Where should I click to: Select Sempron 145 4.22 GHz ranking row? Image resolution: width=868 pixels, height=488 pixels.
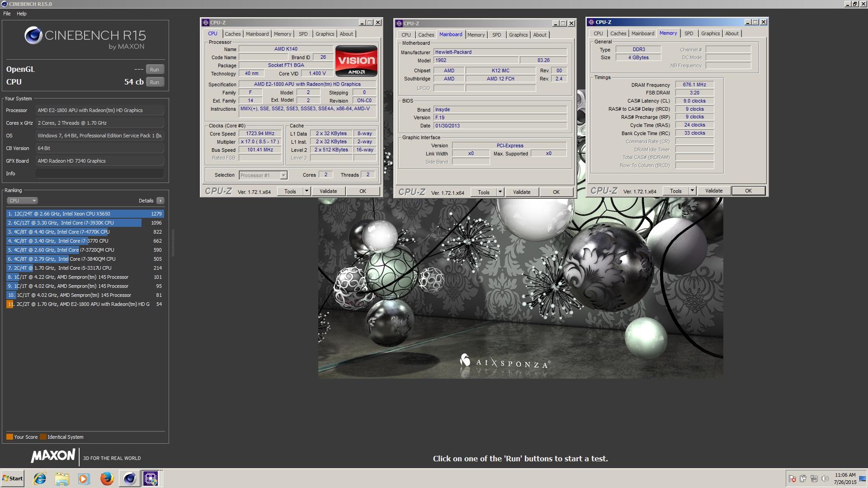pyautogui.click(x=85, y=277)
